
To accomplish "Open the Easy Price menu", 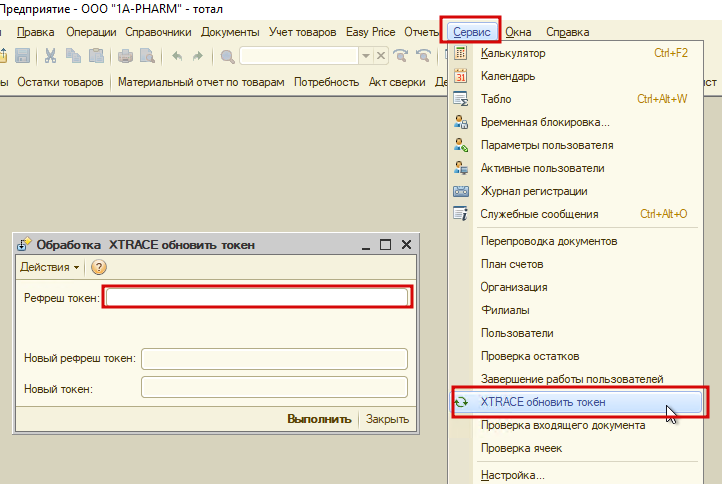I will [371, 32].
